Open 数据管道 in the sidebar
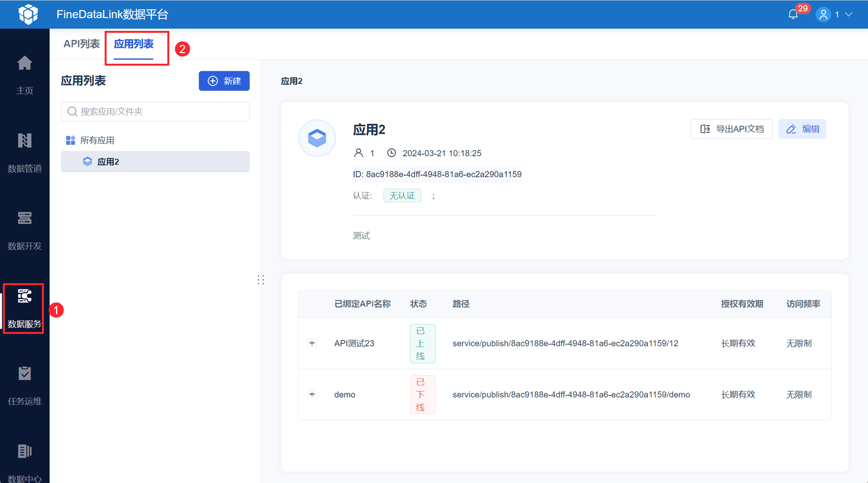The width and height of the screenshot is (868, 483). 25,153
